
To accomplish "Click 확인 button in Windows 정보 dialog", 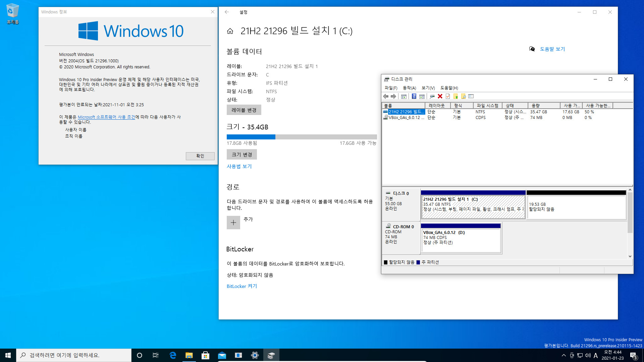I will pyautogui.click(x=200, y=156).
